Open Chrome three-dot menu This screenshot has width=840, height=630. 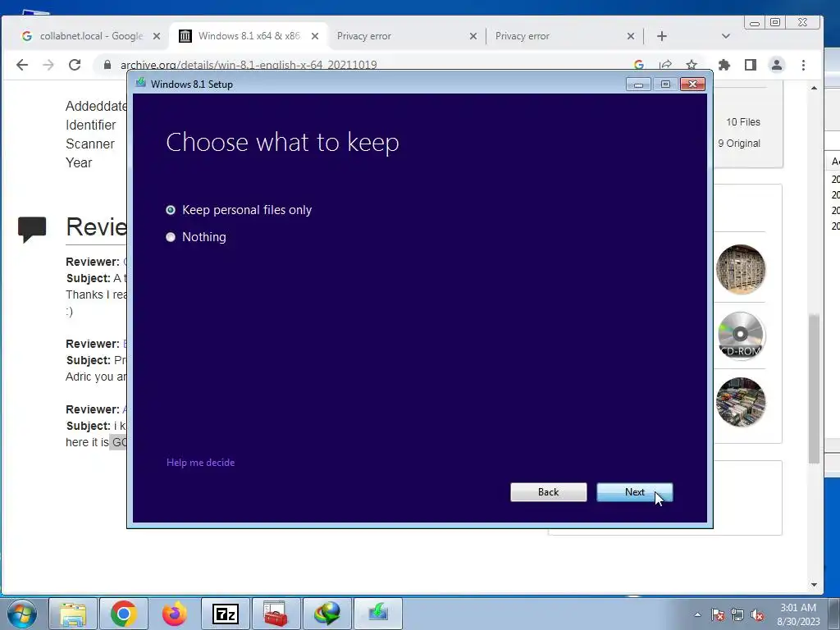point(803,65)
